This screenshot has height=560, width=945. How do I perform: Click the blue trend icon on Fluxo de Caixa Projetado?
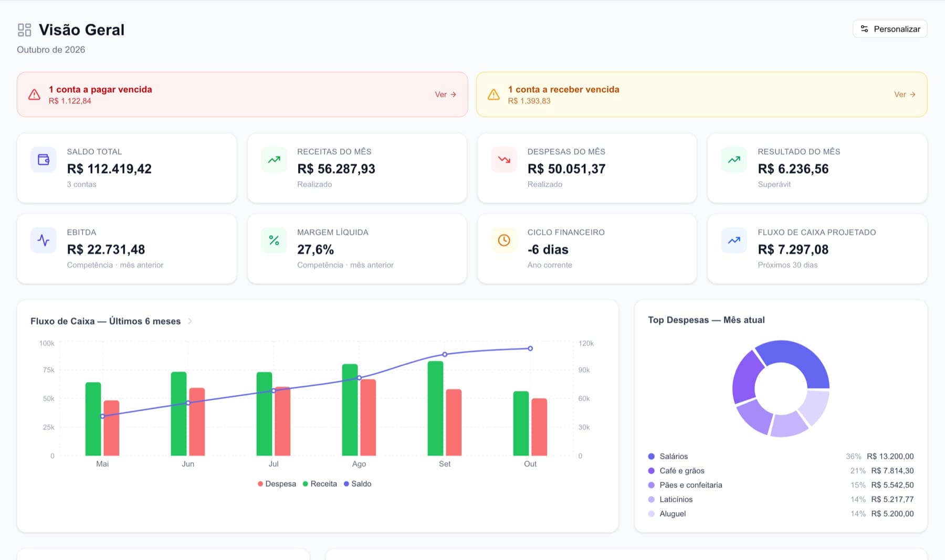(734, 240)
